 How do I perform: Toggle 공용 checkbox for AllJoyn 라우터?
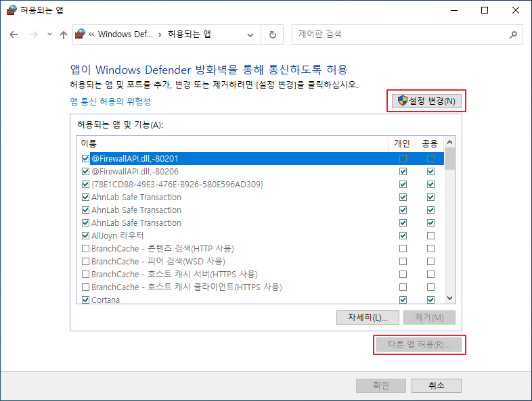coord(430,235)
